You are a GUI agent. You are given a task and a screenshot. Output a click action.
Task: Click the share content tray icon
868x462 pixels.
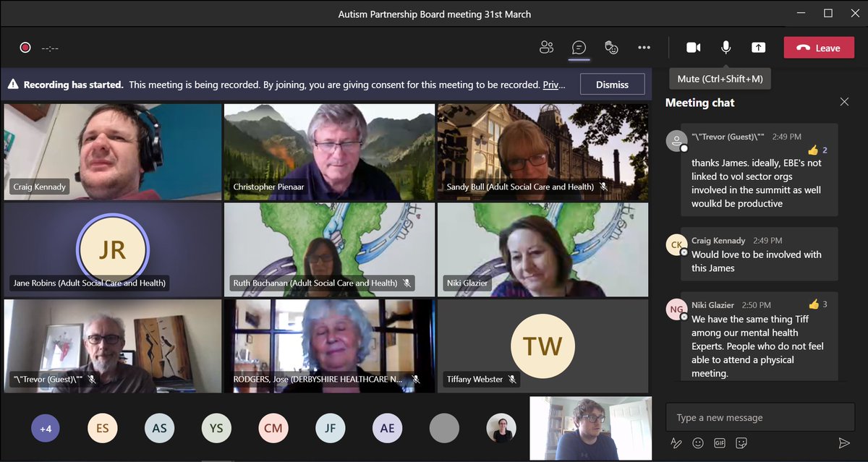pyautogui.click(x=758, y=48)
